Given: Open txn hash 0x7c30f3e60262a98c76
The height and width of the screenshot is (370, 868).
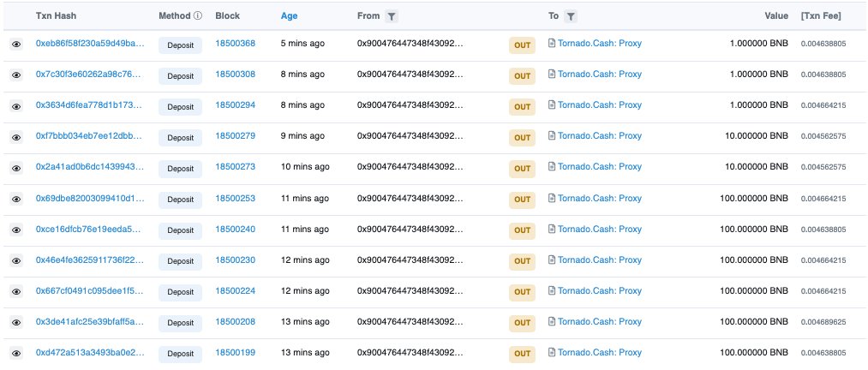Looking at the screenshot, I should coord(90,75).
